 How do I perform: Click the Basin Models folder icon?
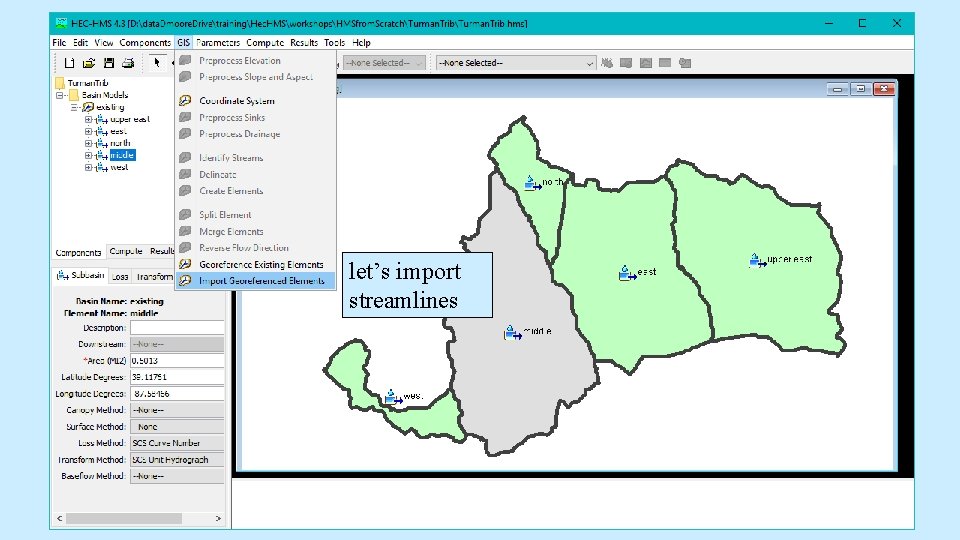pyautogui.click(x=74, y=95)
